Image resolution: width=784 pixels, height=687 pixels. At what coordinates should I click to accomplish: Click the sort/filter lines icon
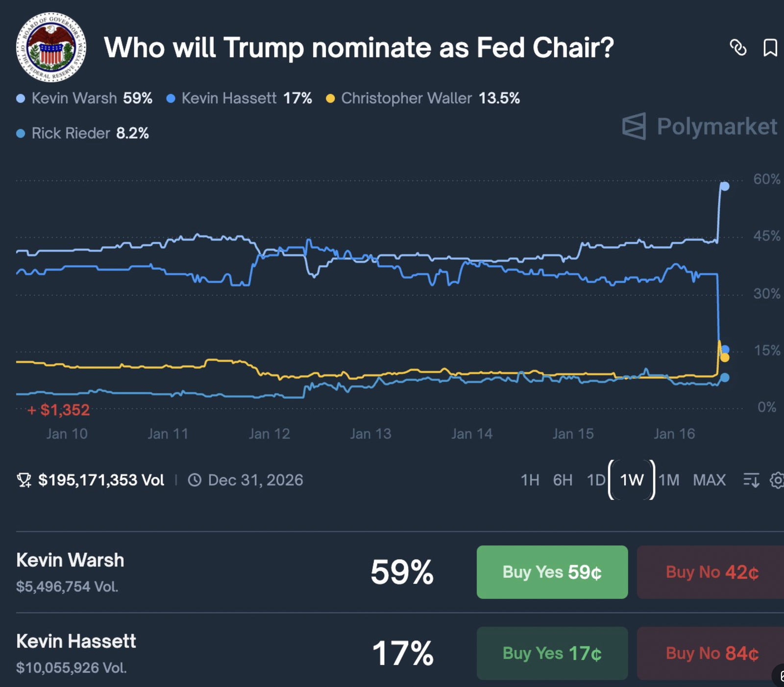(751, 480)
